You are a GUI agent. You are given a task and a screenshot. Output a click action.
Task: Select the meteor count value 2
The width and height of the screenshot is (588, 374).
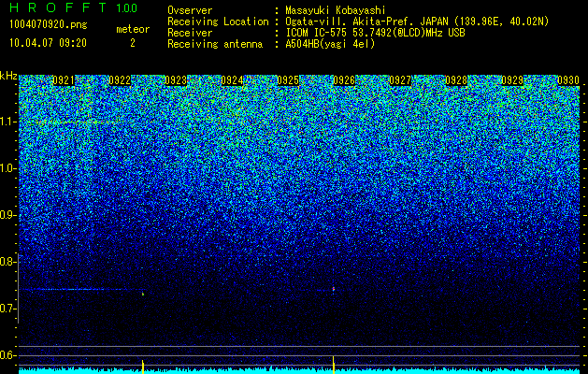point(133,43)
